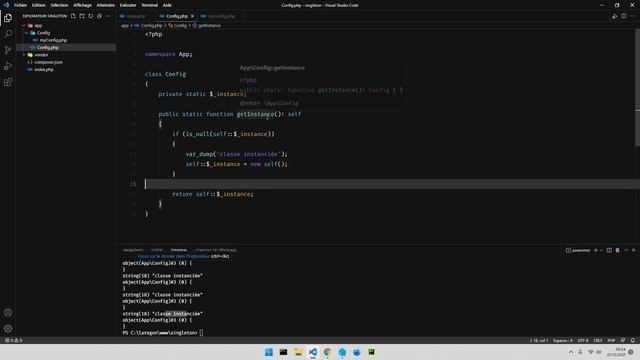The image size is (640, 360).
Task: Open the Terminal menu
Action: [149, 5]
